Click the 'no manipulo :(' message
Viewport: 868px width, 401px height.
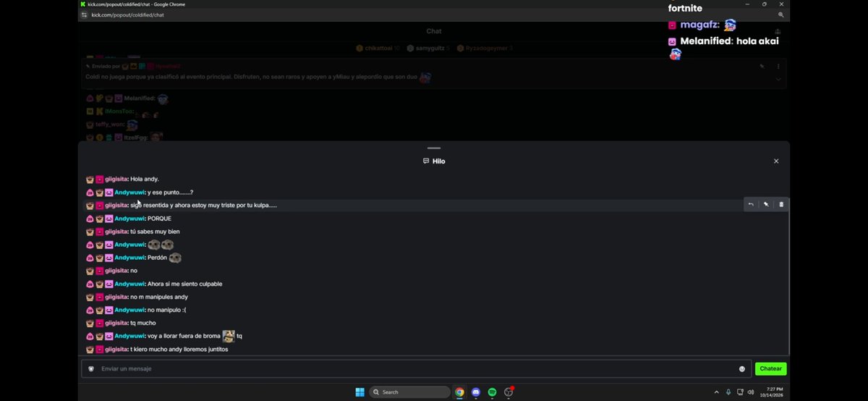click(x=166, y=310)
